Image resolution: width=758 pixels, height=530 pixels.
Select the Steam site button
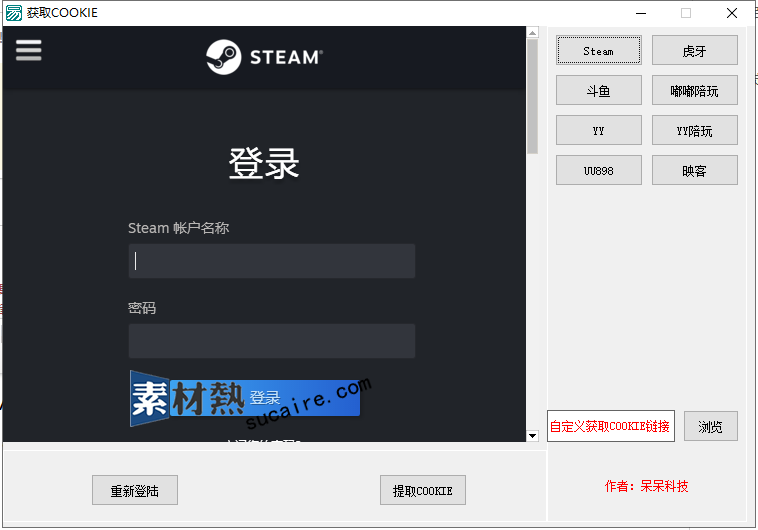598,50
